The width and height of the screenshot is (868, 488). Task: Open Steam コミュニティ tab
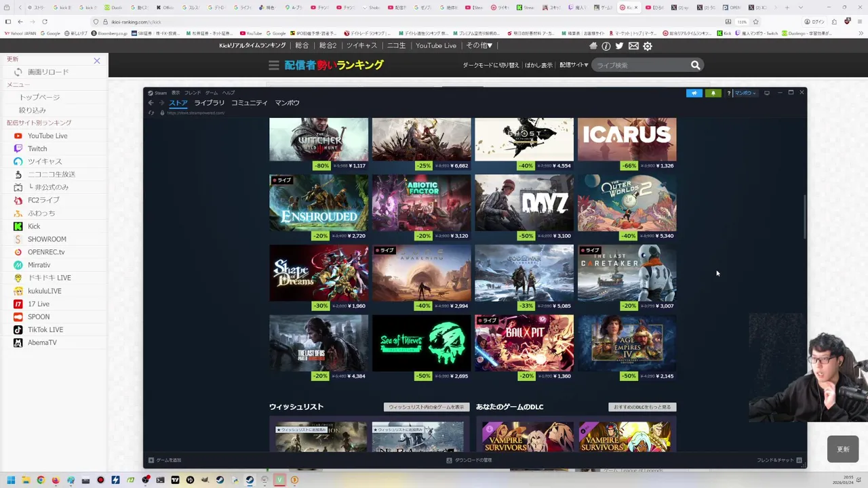[x=250, y=103]
